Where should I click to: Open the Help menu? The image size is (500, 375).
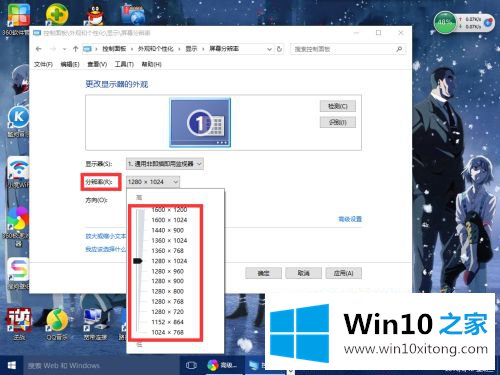151,64
